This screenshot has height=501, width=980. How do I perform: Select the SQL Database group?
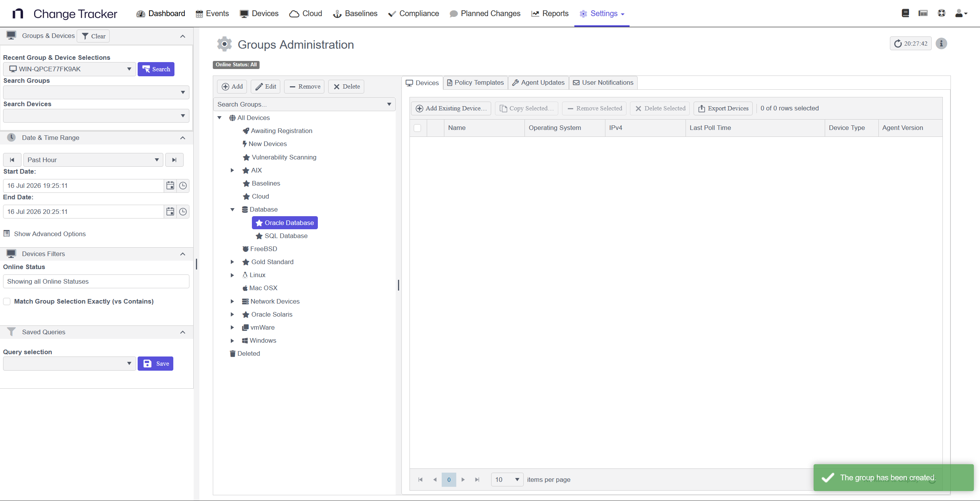pyautogui.click(x=282, y=236)
